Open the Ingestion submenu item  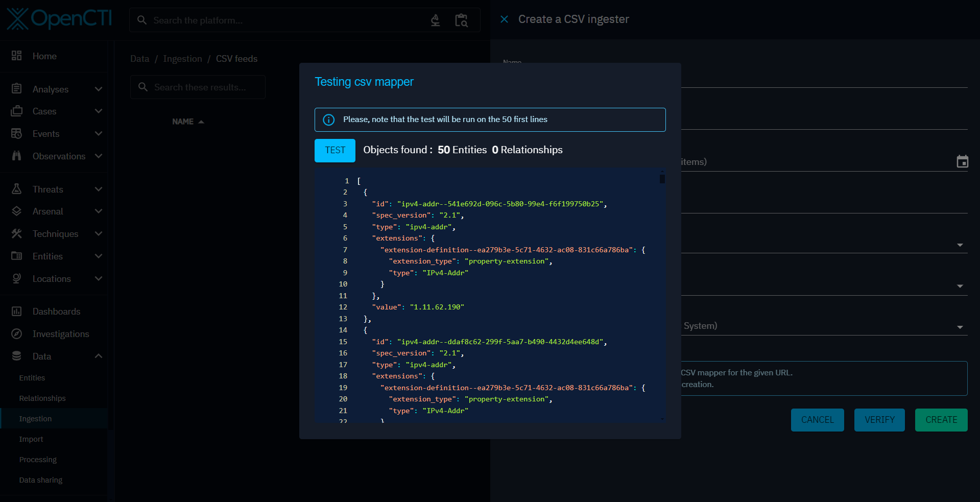54,418
